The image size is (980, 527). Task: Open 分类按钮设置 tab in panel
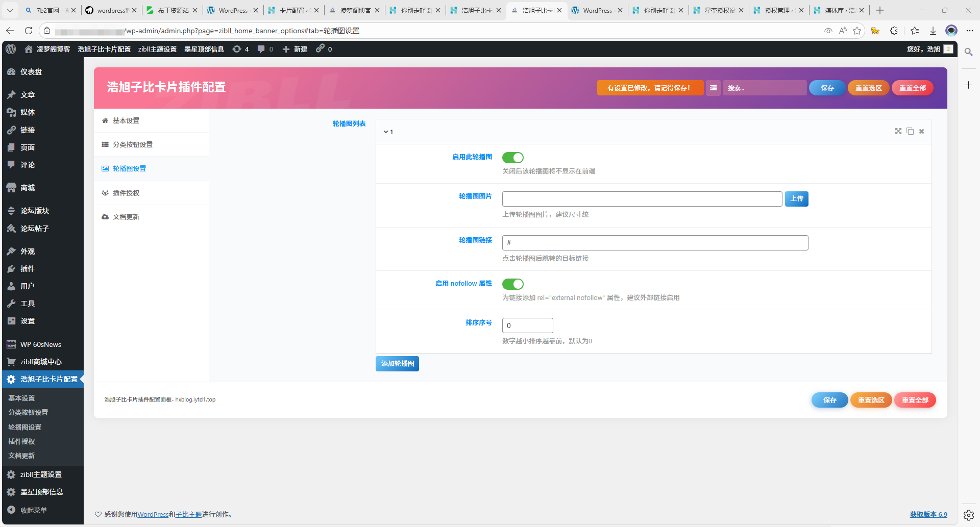133,144
